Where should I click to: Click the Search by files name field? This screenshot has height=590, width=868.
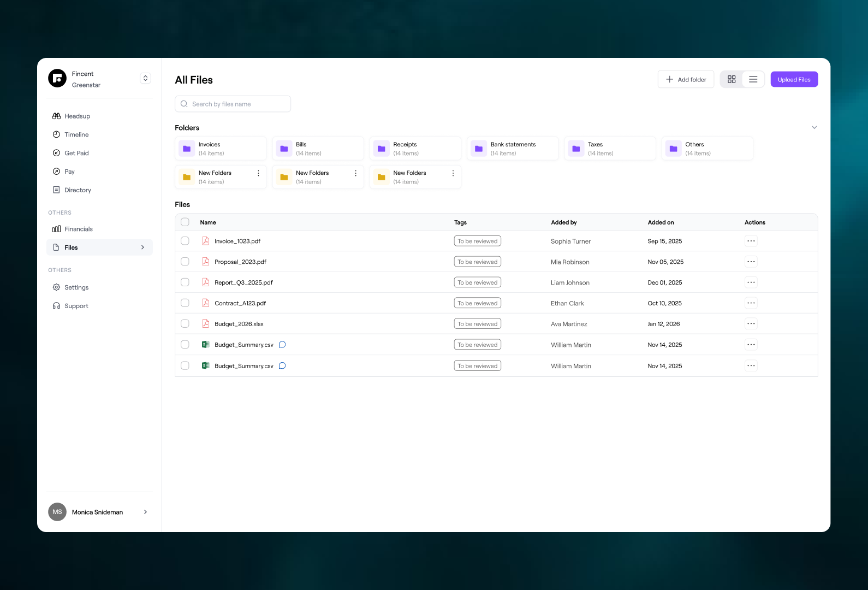coord(233,104)
